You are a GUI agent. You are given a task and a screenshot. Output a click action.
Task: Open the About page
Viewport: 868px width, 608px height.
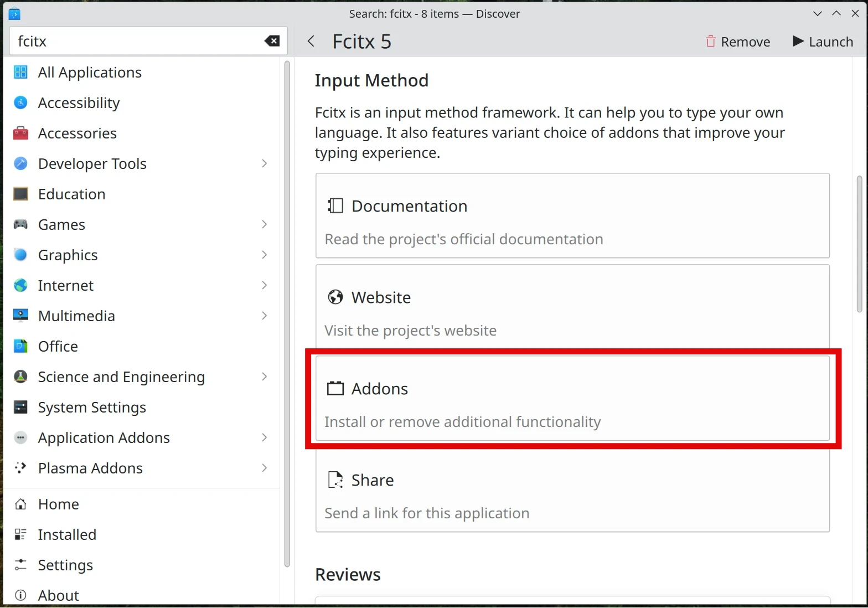(141, 595)
